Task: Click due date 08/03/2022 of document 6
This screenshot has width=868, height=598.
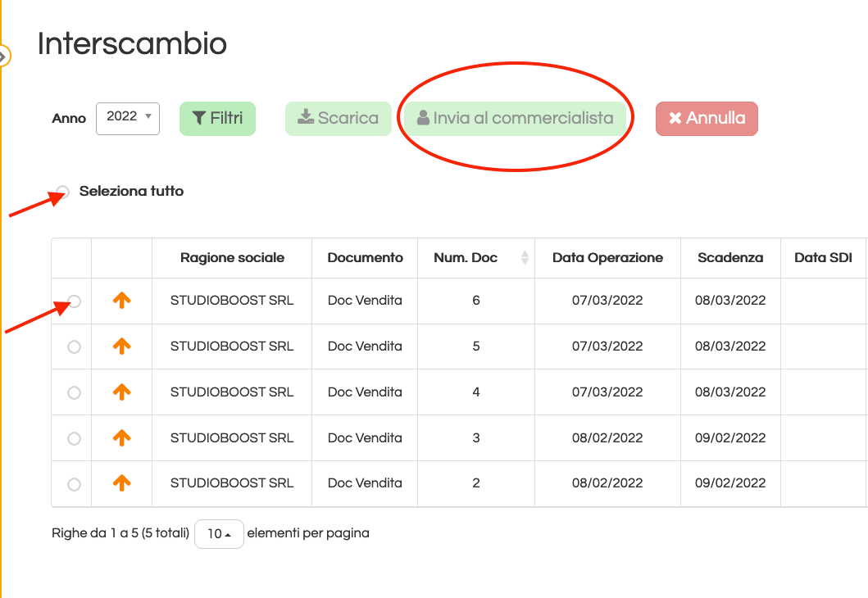Action: [730, 301]
